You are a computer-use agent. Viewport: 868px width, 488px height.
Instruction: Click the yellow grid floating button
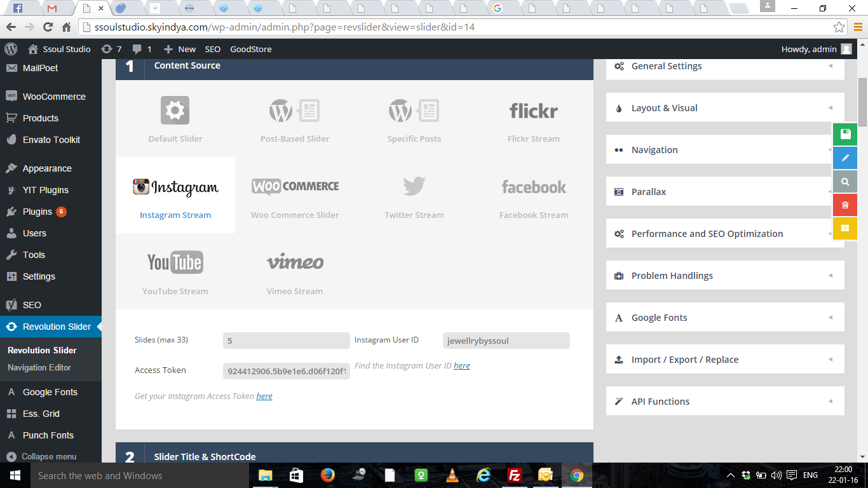pyautogui.click(x=845, y=228)
